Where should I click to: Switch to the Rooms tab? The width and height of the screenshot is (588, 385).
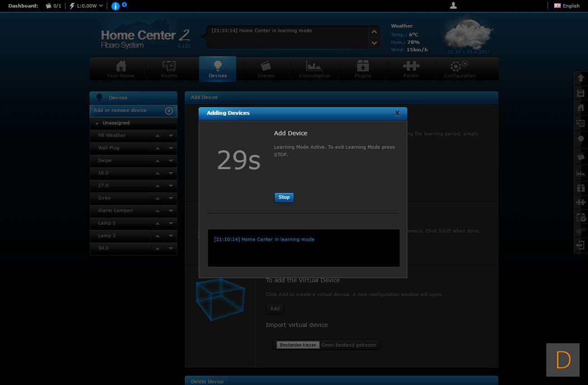click(169, 69)
